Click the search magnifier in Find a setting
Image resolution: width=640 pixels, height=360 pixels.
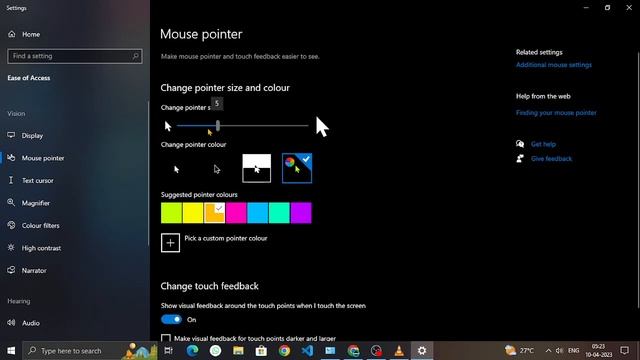pos(136,56)
